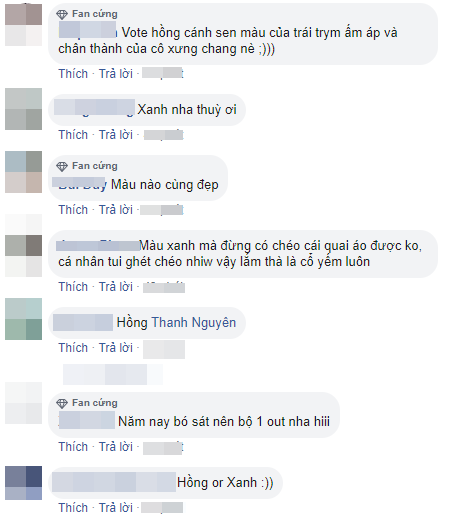Screen dimensions: 468x522
Task: Click the Fan cứng diamond badge on first comment
Action: tap(62, 14)
